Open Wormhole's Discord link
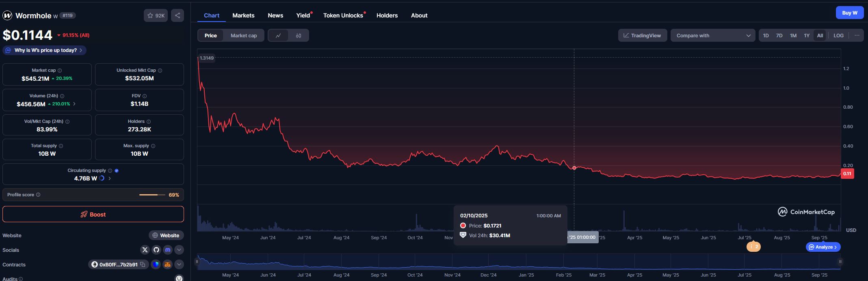This screenshot has height=281, width=868. pos(168,250)
